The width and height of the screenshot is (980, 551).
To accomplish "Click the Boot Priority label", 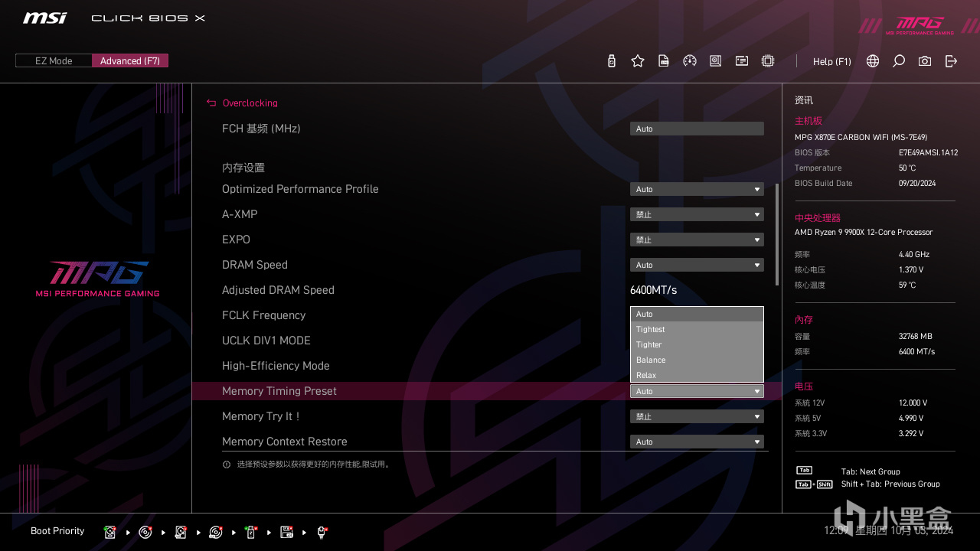I will point(57,531).
